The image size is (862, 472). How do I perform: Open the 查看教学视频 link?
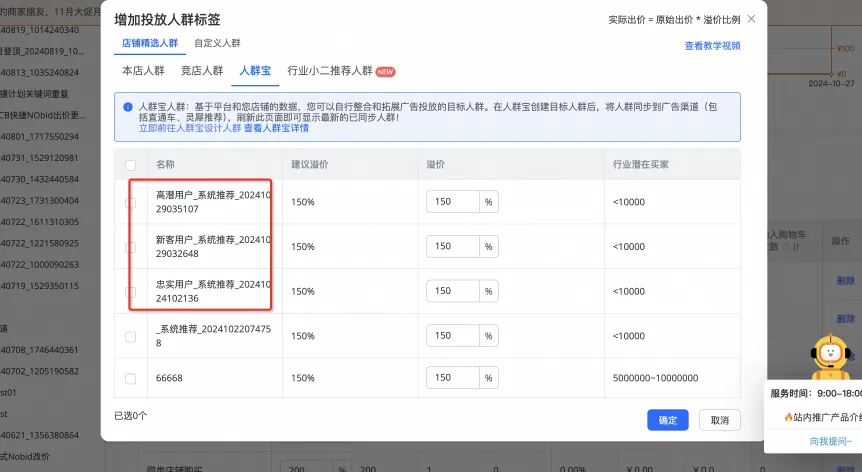point(712,46)
